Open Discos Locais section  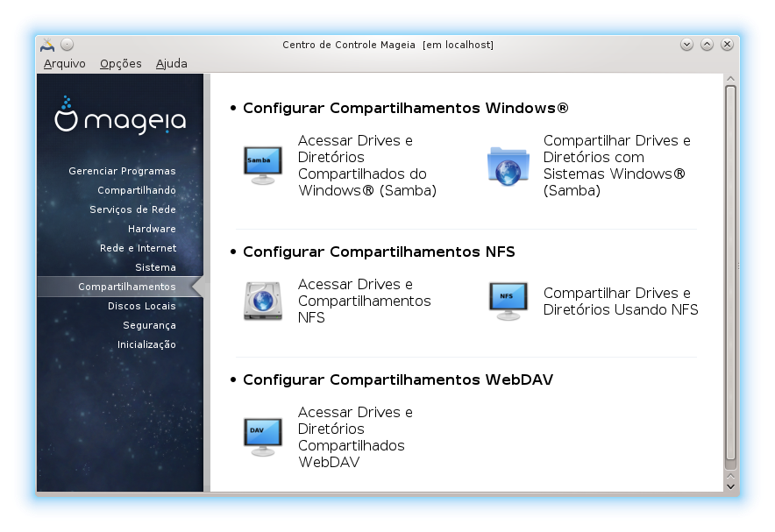coord(141,306)
